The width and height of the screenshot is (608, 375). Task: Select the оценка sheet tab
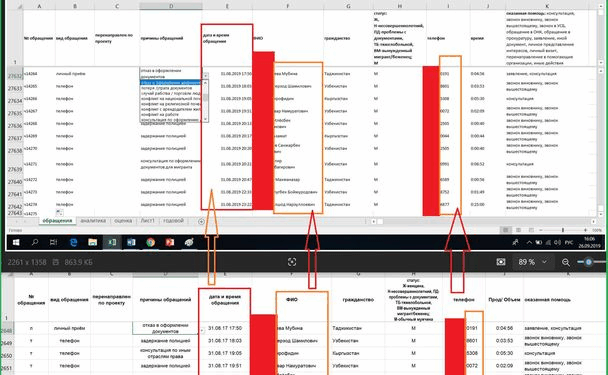(x=123, y=221)
